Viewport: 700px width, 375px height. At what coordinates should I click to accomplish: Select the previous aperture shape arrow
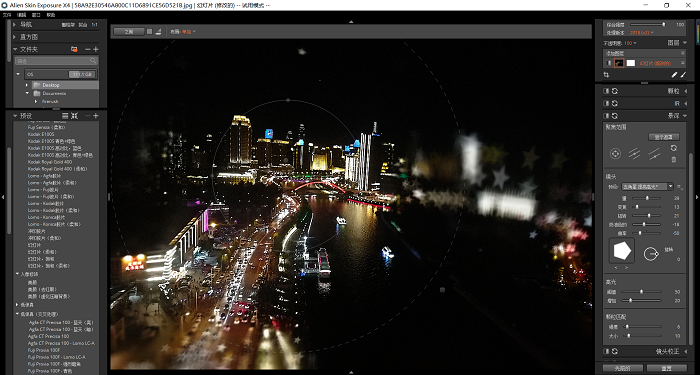617,268
